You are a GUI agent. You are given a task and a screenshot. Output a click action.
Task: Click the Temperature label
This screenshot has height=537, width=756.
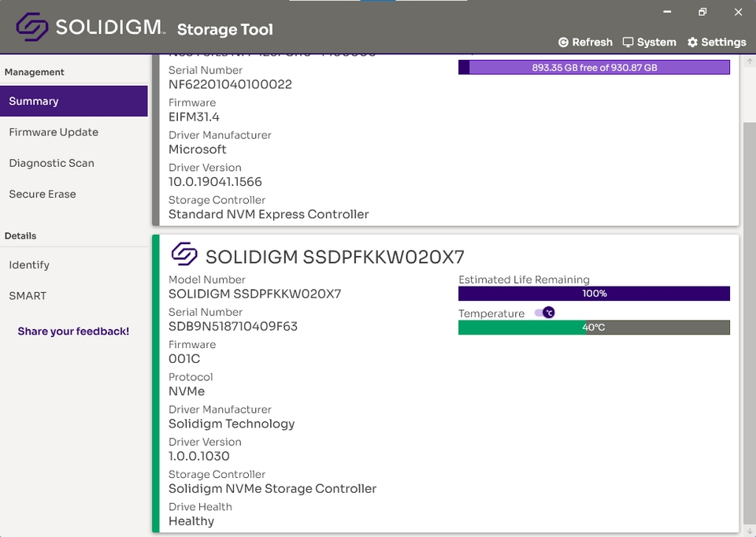coord(491,313)
